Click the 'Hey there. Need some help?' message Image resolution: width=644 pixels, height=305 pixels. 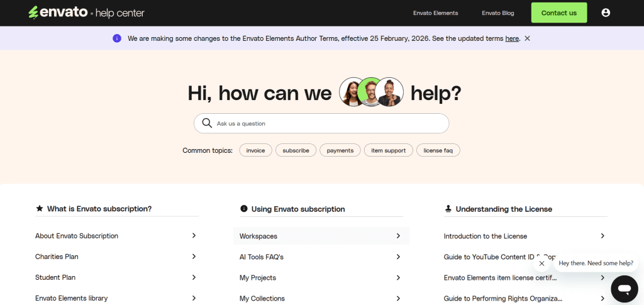pos(596,263)
